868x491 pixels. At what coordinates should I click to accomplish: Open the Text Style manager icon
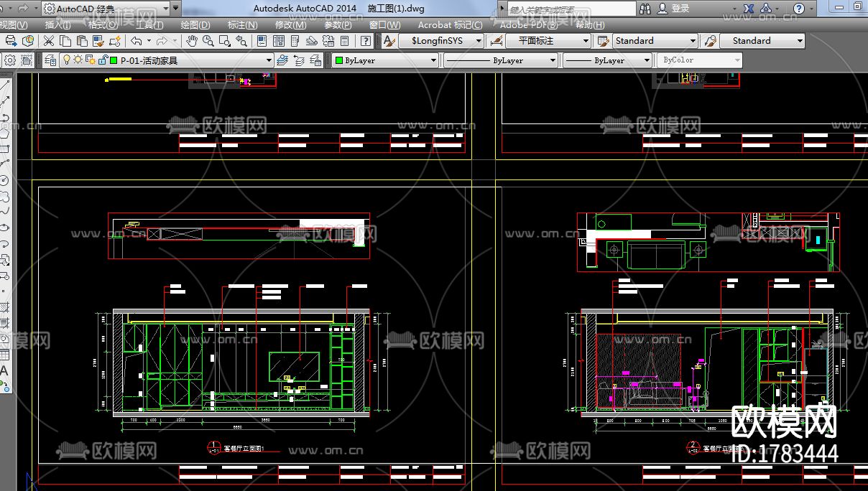(x=388, y=41)
